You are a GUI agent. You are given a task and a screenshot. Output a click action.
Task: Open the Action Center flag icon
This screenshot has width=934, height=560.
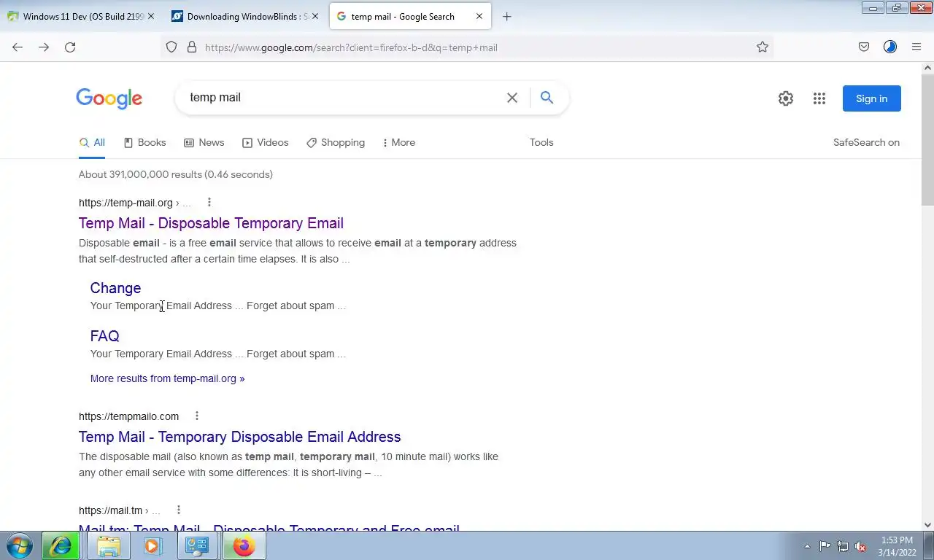[825, 546]
